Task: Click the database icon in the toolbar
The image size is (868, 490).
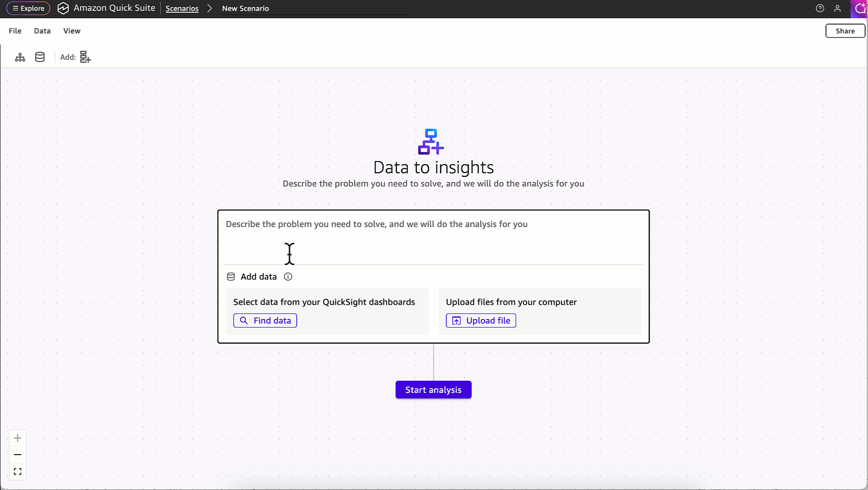Action: [x=39, y=57]
